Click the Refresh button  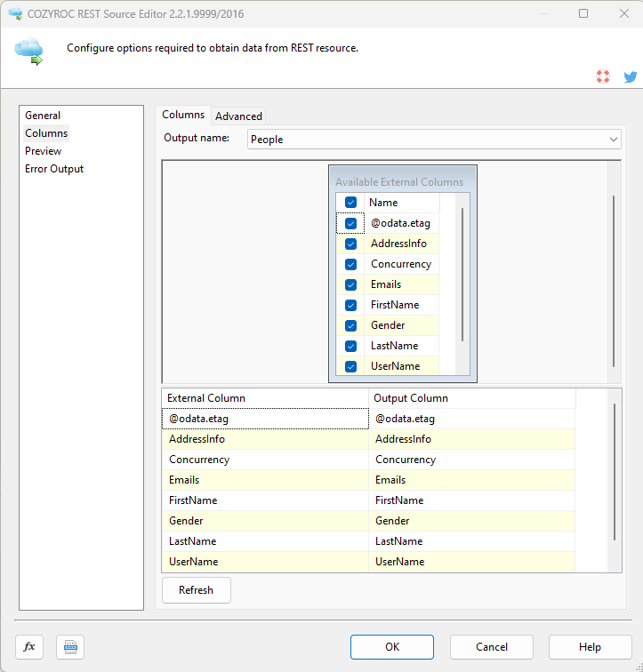[x=197, y=590]
